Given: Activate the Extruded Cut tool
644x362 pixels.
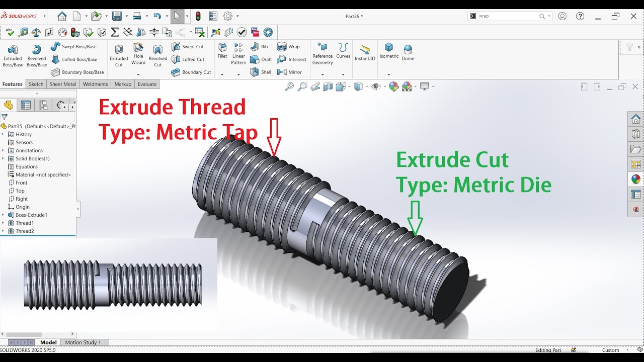Looking at the screenshot, I should pos(119,56).
